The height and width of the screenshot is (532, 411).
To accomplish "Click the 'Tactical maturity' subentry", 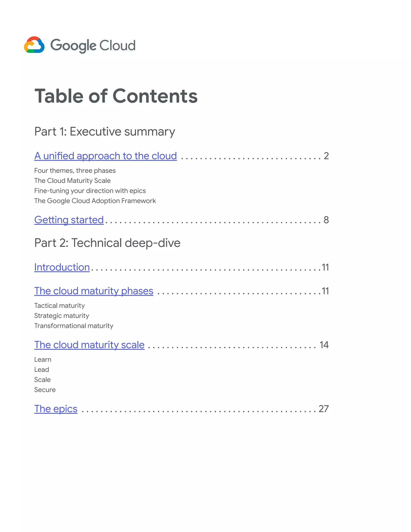I will coord(59,306).
